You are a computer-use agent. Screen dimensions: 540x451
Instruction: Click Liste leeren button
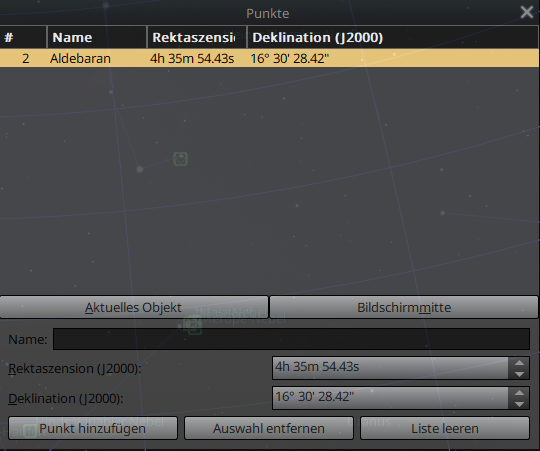click(445, 428)
